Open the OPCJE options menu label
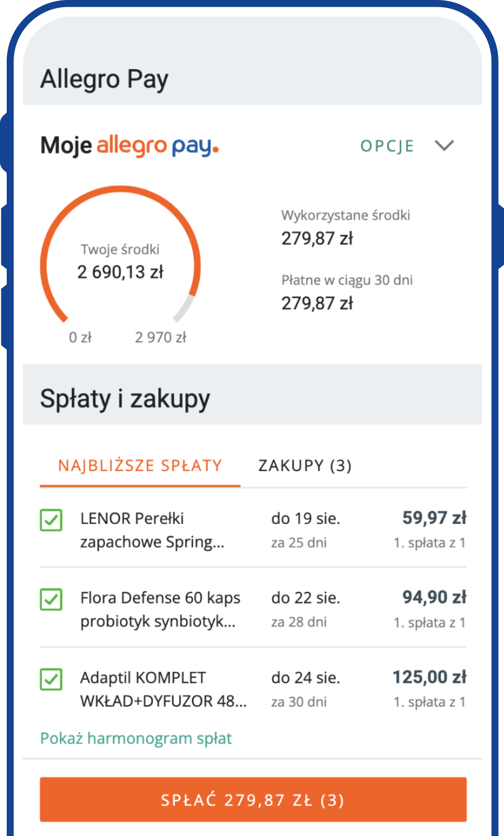This screenshot has width=504, height=836. [387, 146]
